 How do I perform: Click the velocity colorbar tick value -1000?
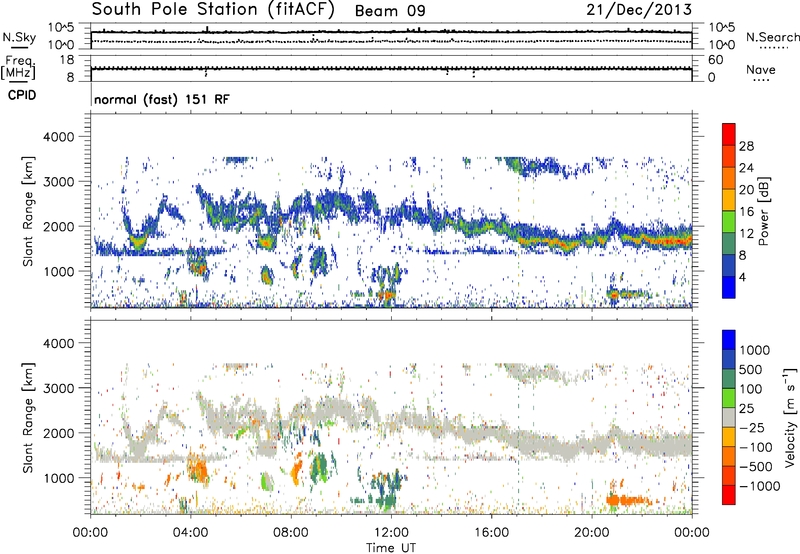click(x=760, y=486)
